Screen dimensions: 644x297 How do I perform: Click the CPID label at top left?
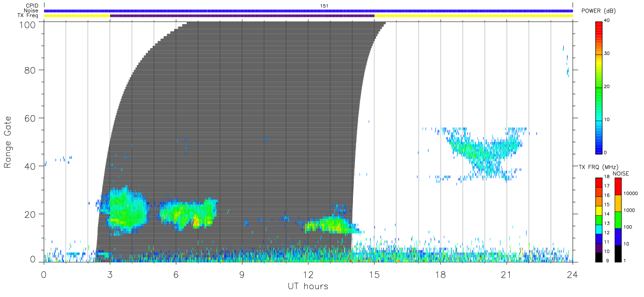pyautogui.click(x=32, y=6)
